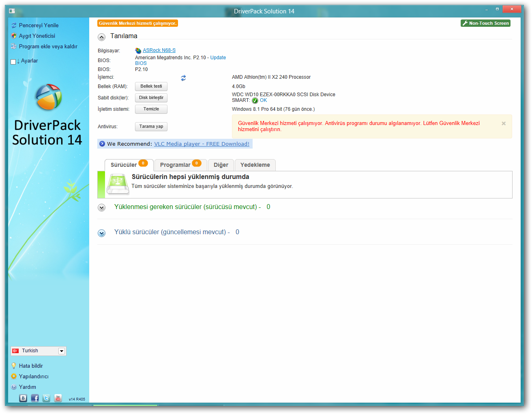Click the Yapılandırıcı gear icon

[14, 376]
